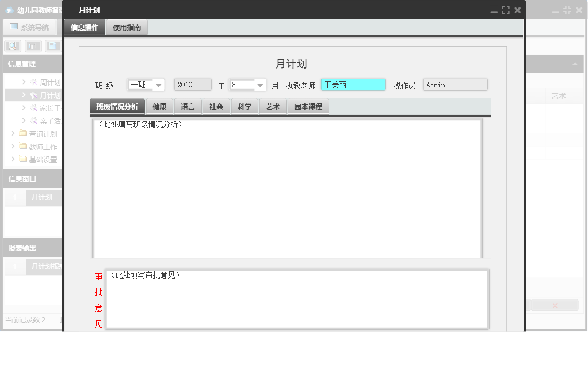This screenshot has height=383, width=588.
Task: Expand the 查询计划 folder
Action: (13, 133)
